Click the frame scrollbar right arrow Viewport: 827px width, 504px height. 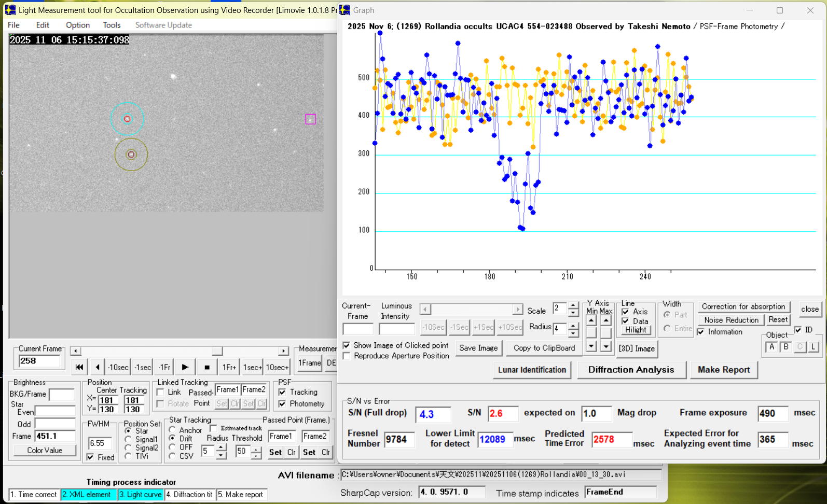283,351
